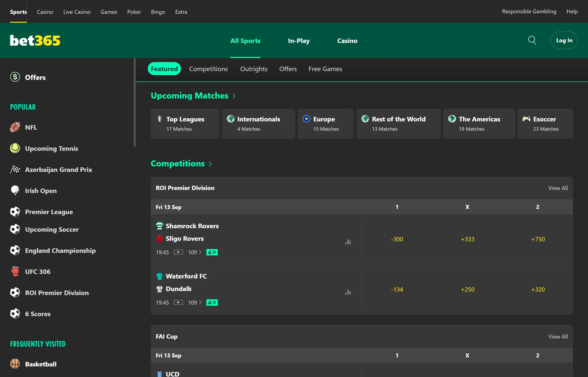Open Live Casino in the top bar
Viewport: 588px width, 377px height.
point(77,12)
